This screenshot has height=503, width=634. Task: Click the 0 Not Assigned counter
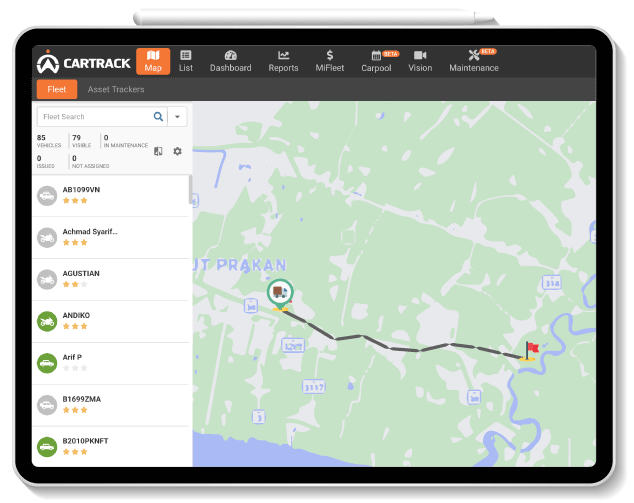coord(91,161)
